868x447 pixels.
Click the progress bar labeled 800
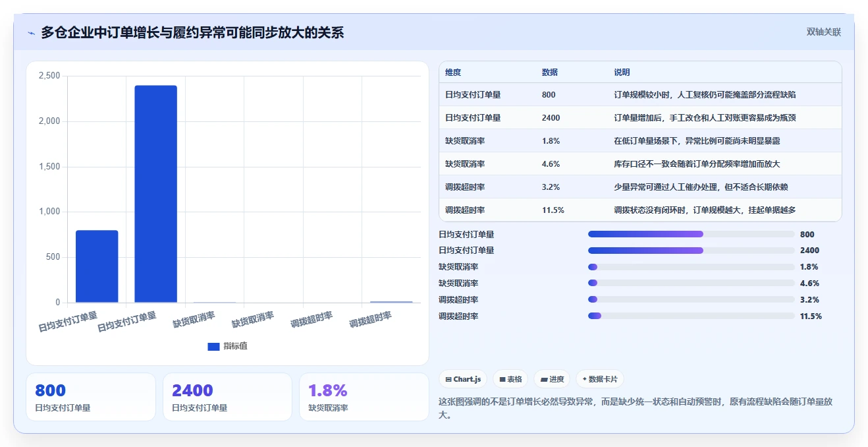click(691, 234)
